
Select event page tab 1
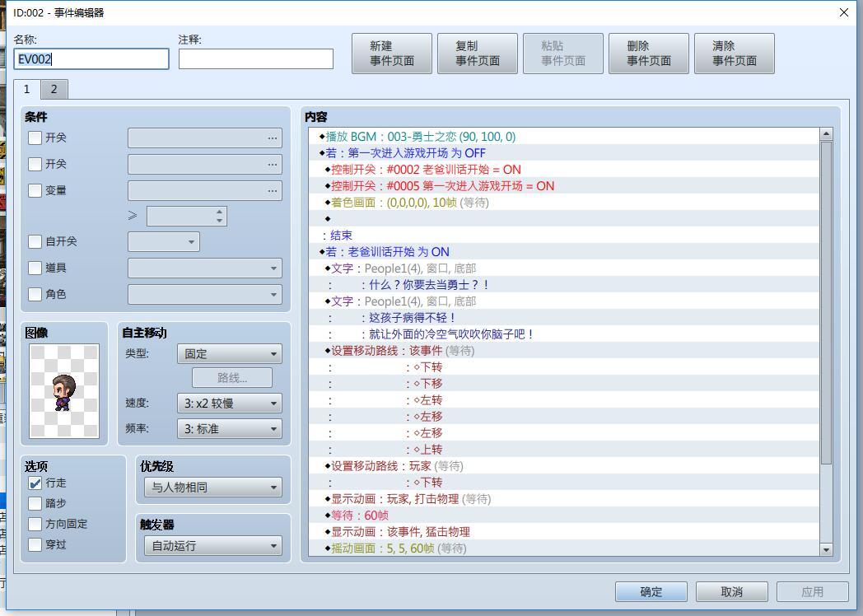26,89
